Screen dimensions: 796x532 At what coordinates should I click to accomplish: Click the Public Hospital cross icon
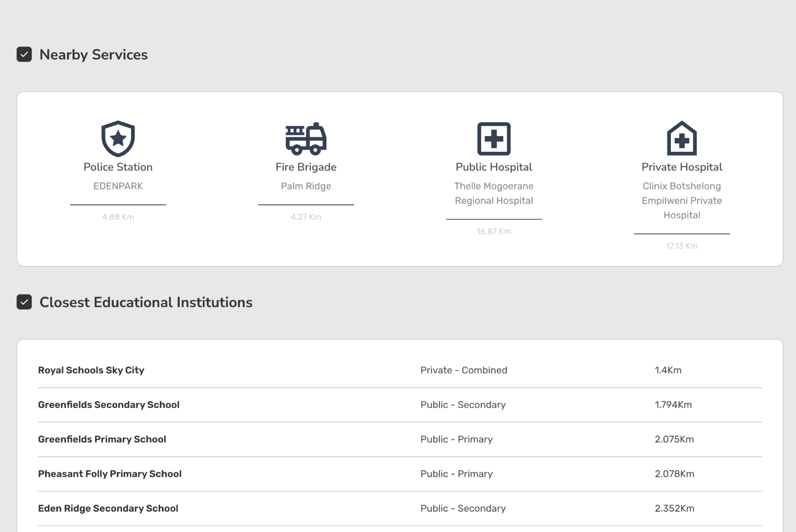tap(494, 138)
